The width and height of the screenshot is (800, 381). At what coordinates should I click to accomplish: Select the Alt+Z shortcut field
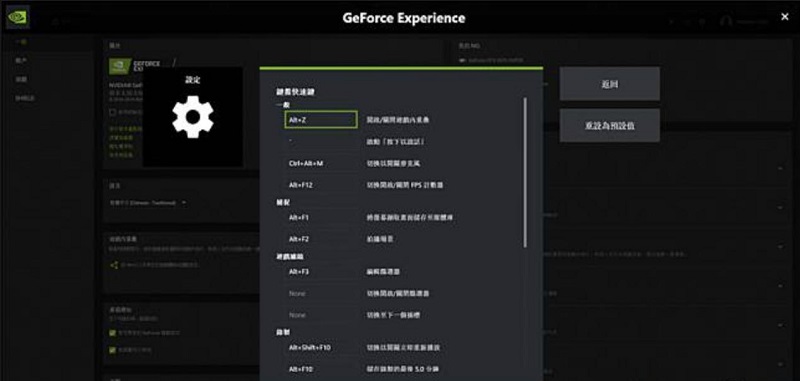tap(321, 120)
